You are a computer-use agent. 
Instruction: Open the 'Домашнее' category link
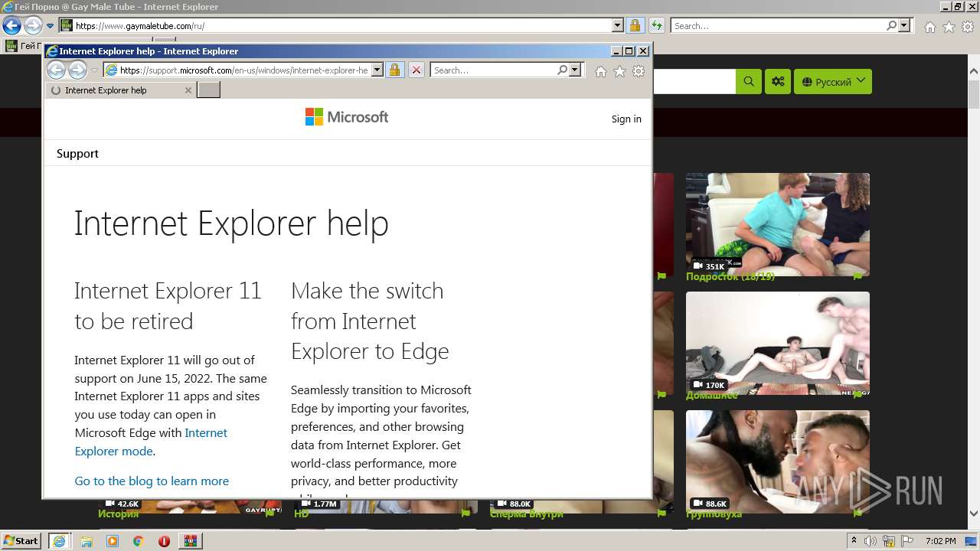point(712,396)
